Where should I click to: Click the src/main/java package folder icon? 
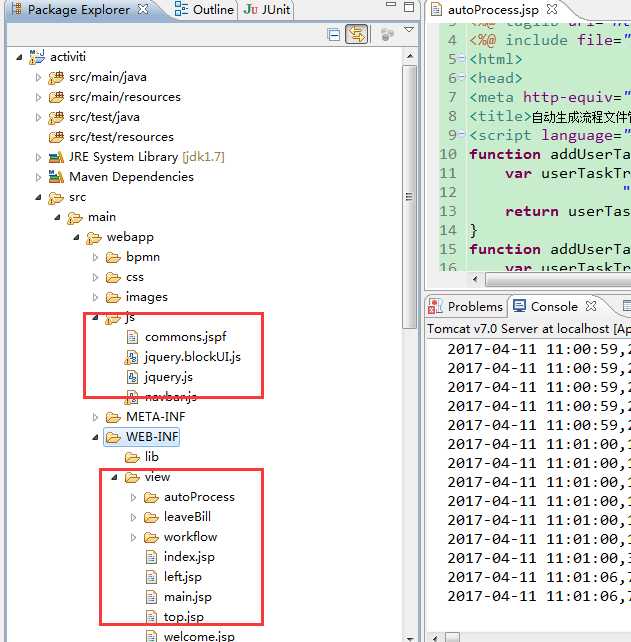[x=56, y=77]
